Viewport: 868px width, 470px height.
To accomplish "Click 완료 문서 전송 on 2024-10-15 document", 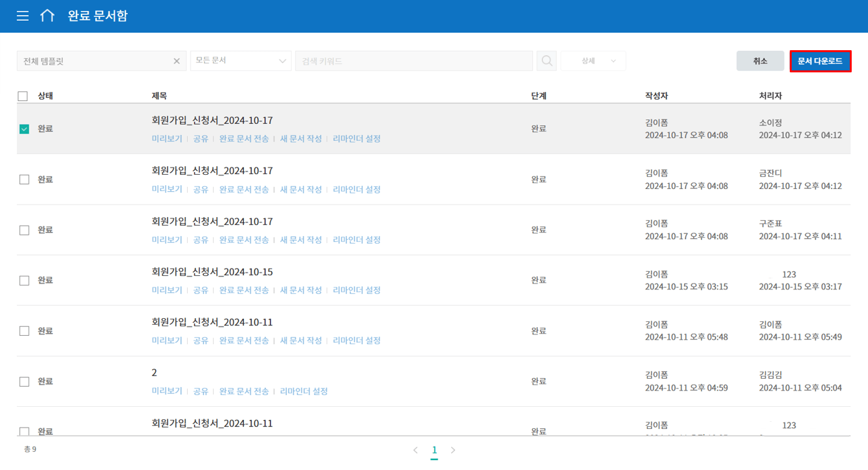I will click(x=244, y=290).
